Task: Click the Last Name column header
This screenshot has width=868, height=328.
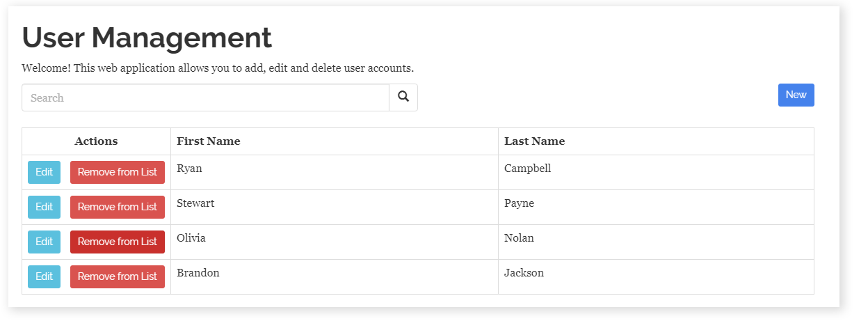Action: (534, 141)
